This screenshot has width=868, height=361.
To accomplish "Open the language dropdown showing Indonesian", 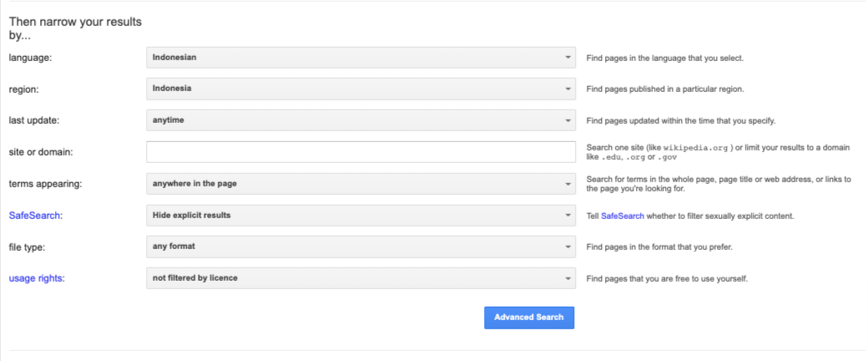I will [x=361, y=57].
